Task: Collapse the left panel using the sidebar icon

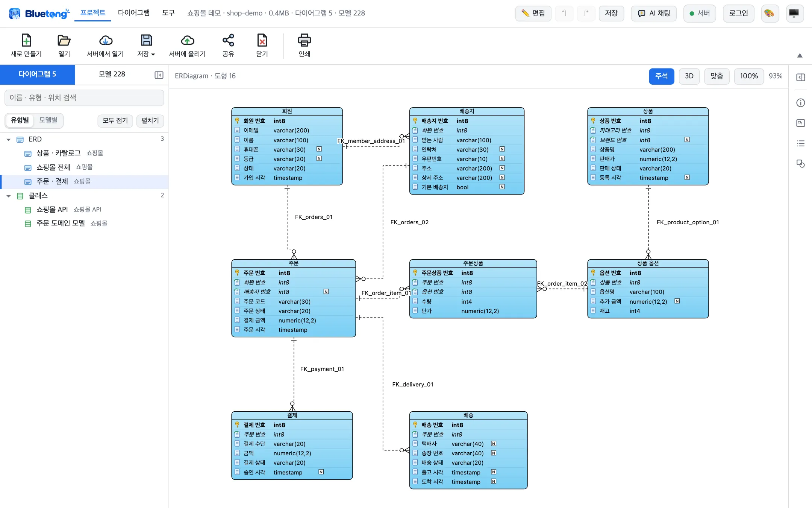Action: 159,75
